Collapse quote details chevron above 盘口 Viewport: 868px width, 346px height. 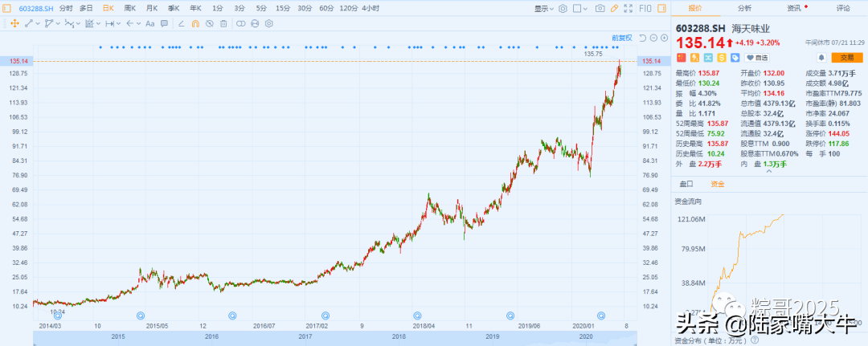tap(769, 171)
